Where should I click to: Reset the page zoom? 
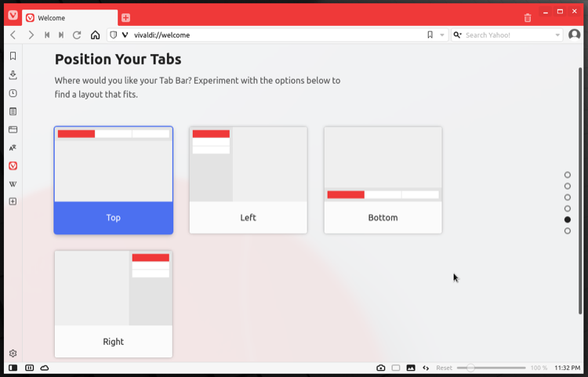point(444,368)
